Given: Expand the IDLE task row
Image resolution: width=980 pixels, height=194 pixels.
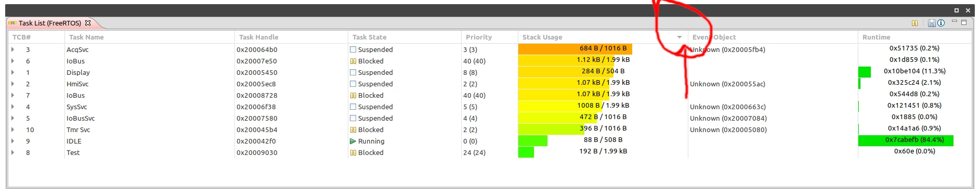Looking at the screenshot, I should 12,141.
